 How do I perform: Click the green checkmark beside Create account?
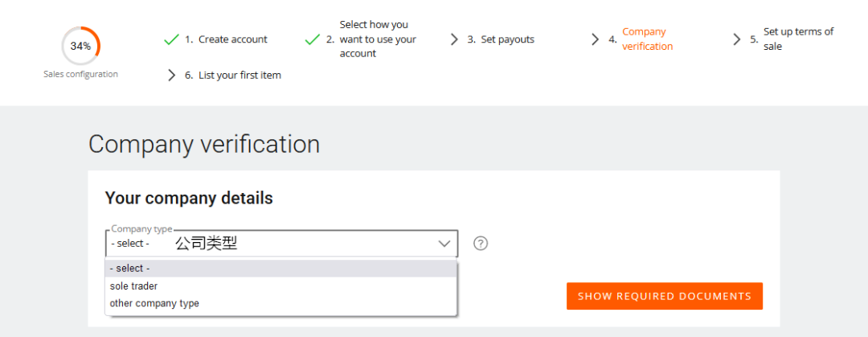click(x=170, y=39)
